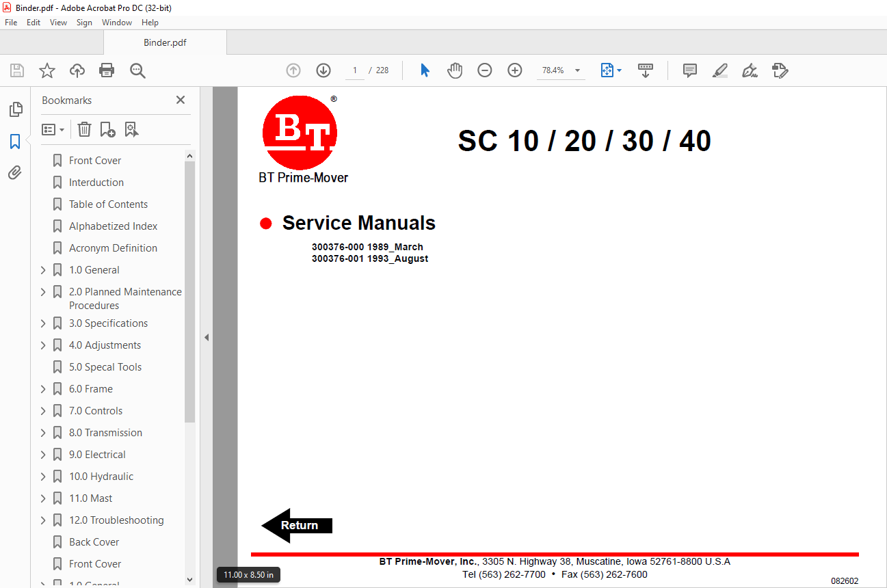This screenshot has height=588, width=887.
Task: Toggle the Bookmarks side panel icon
Action: tap(15, 142)
